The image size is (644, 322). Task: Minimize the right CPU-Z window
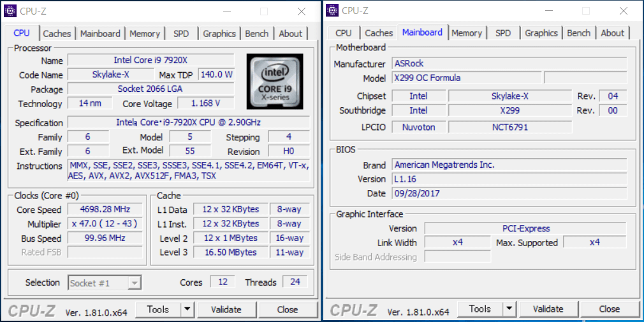tap(548, 11)
